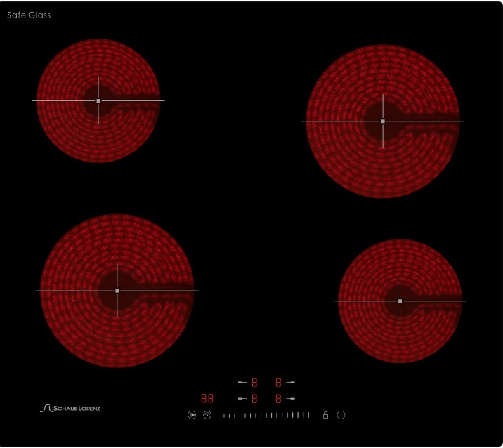
Task: Tap the small rear-left cooking zone
Action: pyautogui.click(x=98, y=100)
